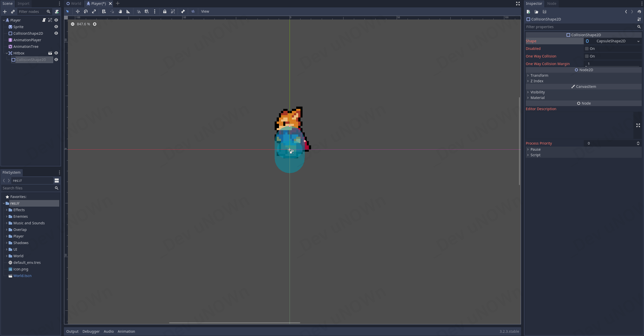Enable the Disabled checkbox
This screenshot has width=644, height=336.
click(x=587, y=49)
